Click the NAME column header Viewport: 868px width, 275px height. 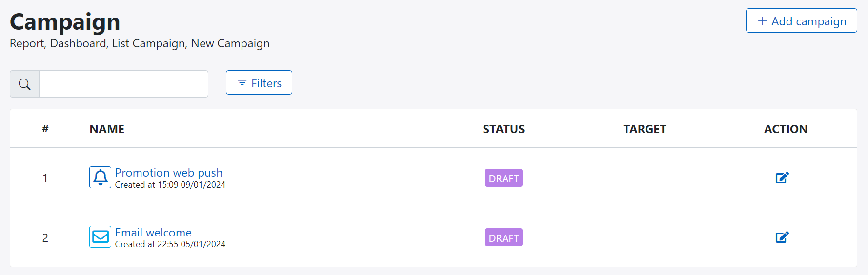pyautogui.click(x=107, y=129)
